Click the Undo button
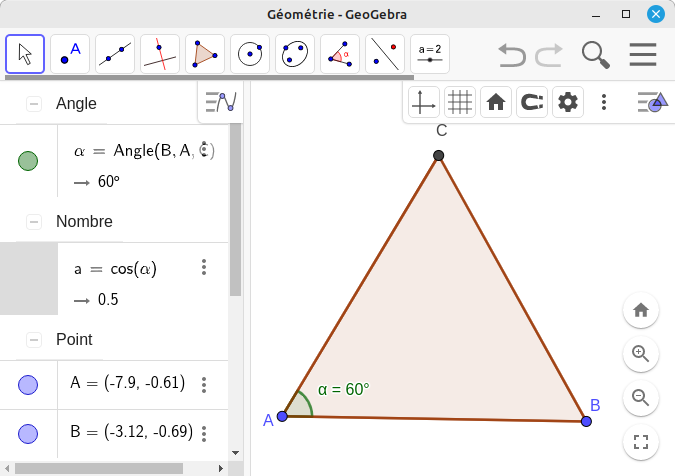675x476 pixels. [512, 54]
